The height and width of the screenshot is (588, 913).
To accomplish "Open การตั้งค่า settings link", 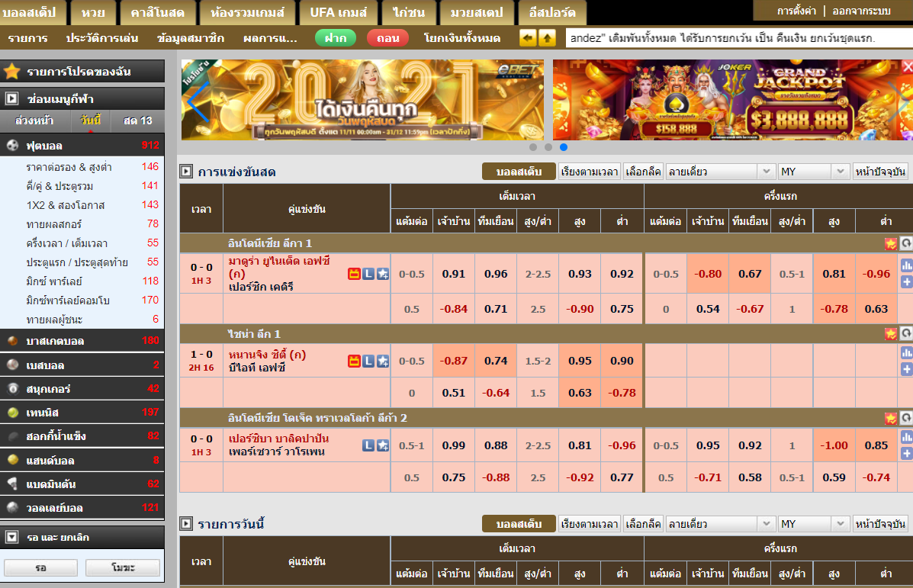I will coord(796,11).
